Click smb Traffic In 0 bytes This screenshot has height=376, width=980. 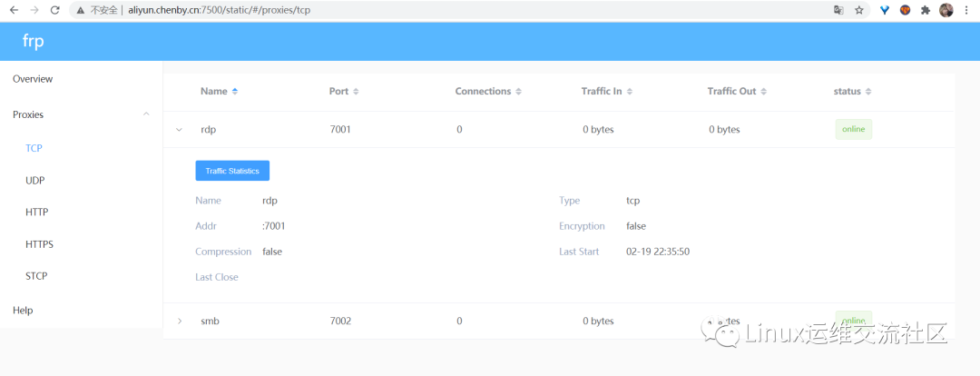tap(598, 321)
